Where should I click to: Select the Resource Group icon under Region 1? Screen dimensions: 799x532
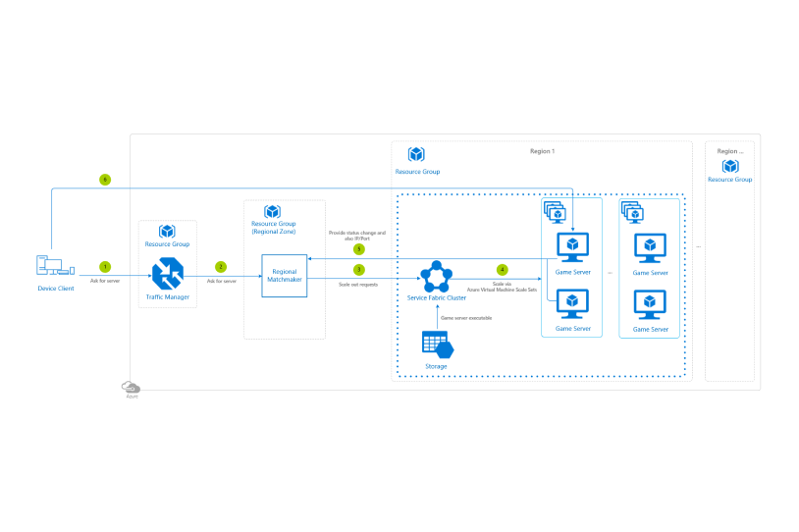tap(416, 155)
